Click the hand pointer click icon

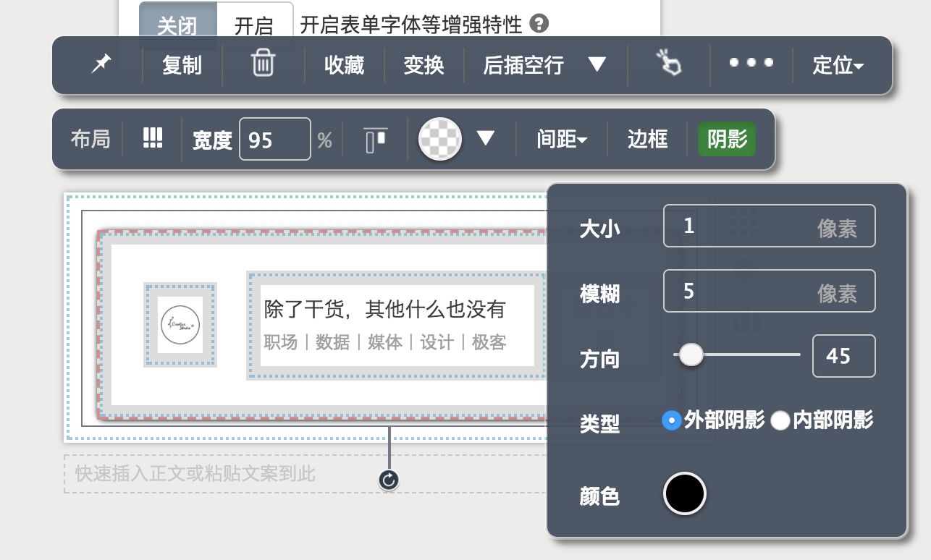(668, 63)
